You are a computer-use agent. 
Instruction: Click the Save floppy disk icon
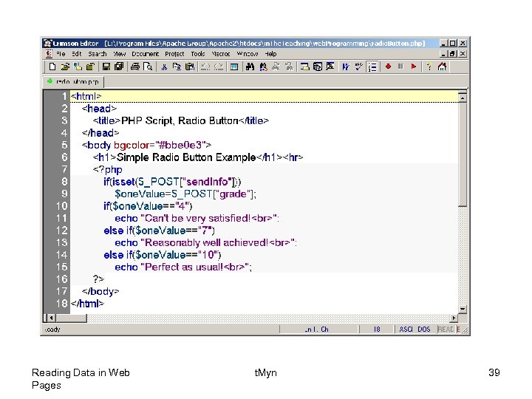[106, 66]
